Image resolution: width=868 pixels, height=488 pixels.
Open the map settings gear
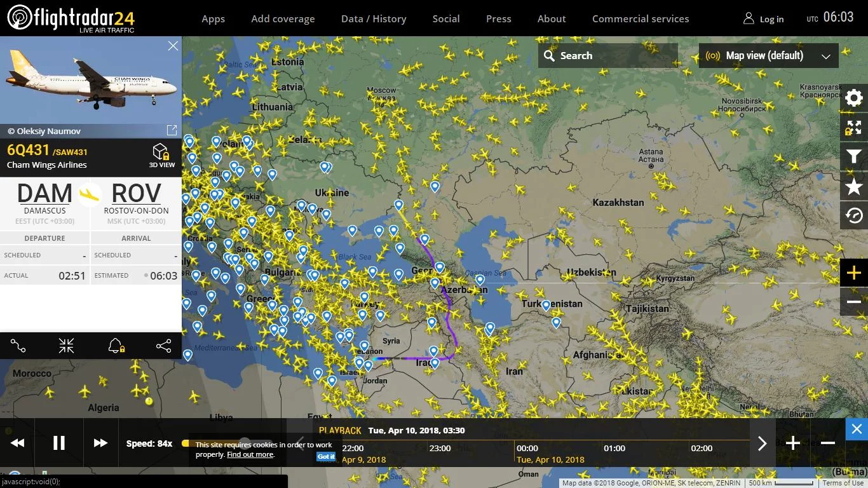[854, 98]
